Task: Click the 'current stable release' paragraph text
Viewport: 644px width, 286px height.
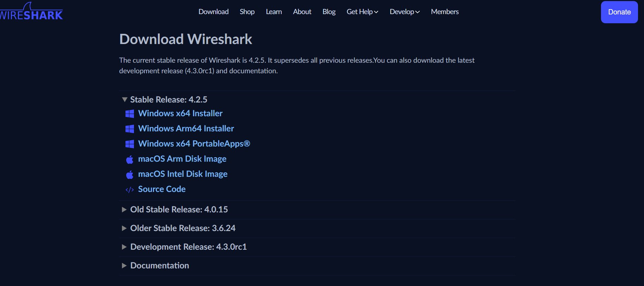Action: click(297, 66)
